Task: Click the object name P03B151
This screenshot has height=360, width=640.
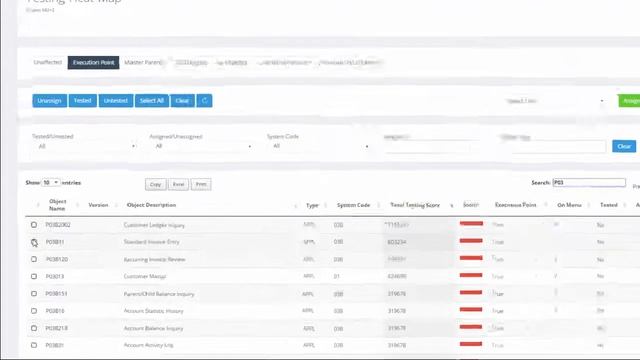Action: (x=56, y=293)
